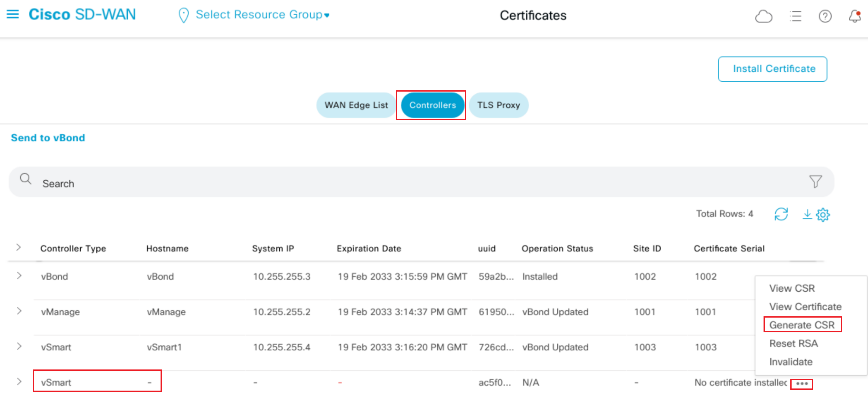
Task: Download the table data
Action: pos(807,214)
